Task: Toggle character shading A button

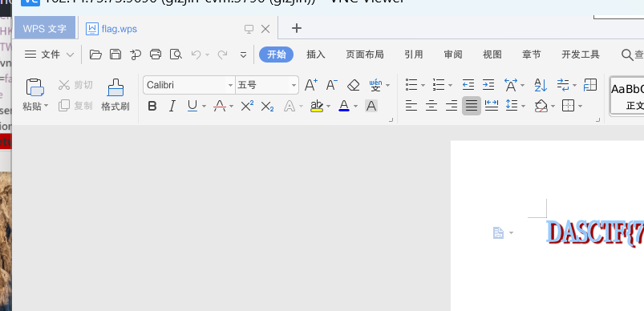Action: coord(371,107)
